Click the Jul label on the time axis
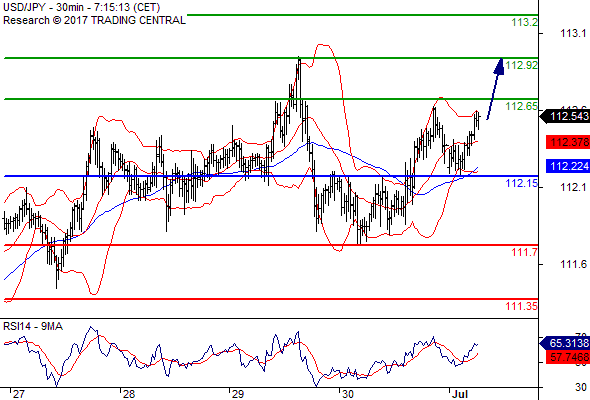The image size is (590, 400). 460,394
